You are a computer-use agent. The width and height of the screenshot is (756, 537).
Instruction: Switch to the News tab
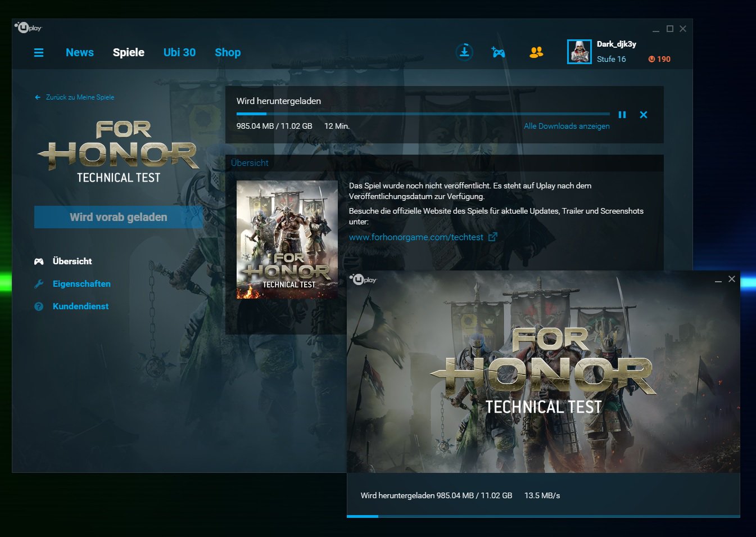(x=80, y=52)
